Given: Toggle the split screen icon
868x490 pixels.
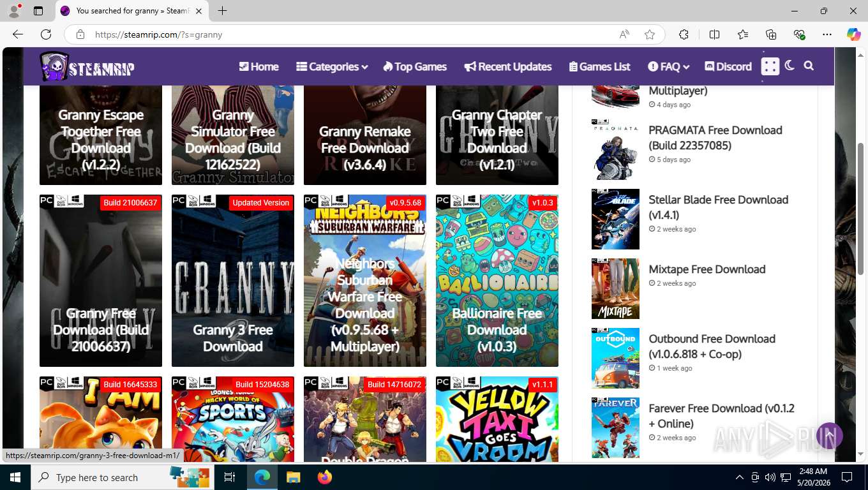Looking at the screenshot, I should [714, 34].
